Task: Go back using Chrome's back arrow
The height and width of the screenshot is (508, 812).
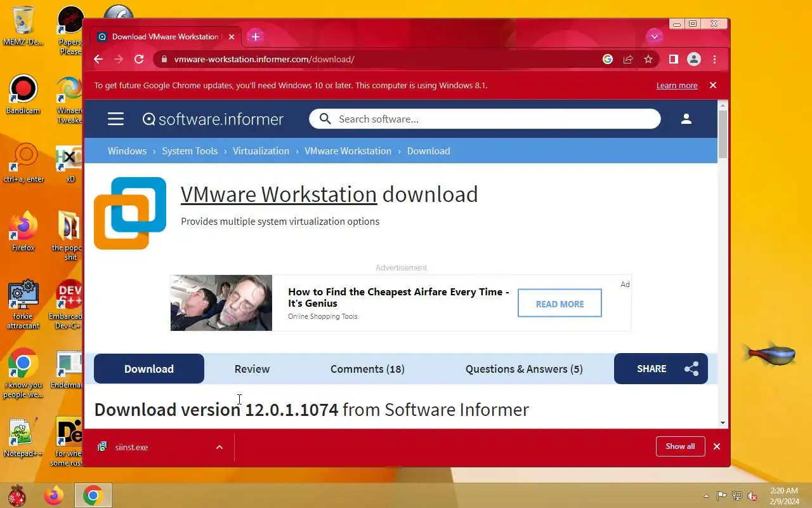Action: tap(98, 59)
